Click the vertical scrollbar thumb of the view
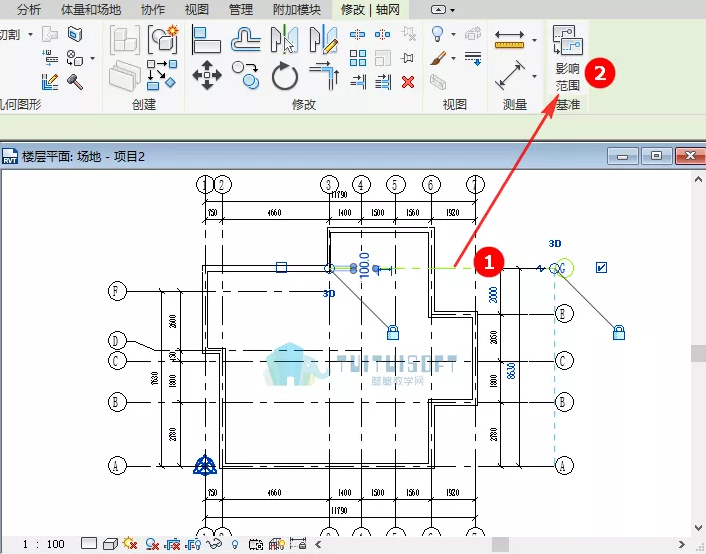This screenshot has width=706, height=554. pos(698,354)
